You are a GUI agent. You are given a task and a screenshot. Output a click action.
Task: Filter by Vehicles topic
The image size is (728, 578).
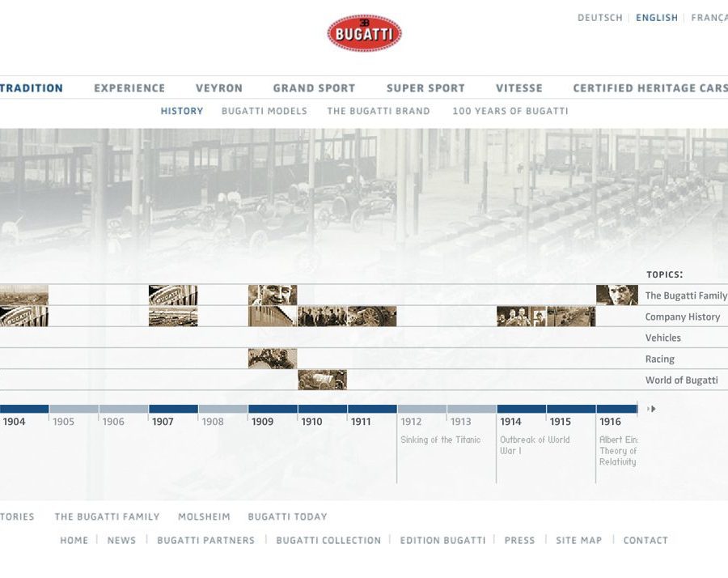pyautogui.click(x=663, y=338)
